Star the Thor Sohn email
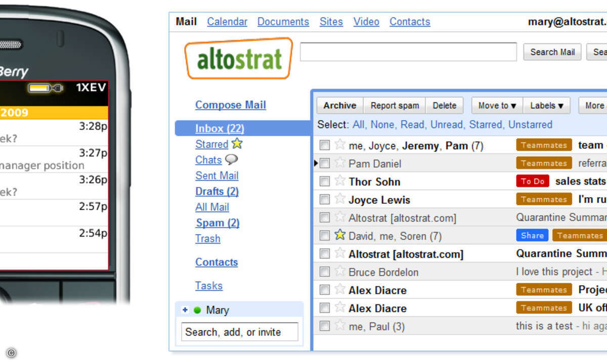Screen dimensions: 607x364 (340, 181)
